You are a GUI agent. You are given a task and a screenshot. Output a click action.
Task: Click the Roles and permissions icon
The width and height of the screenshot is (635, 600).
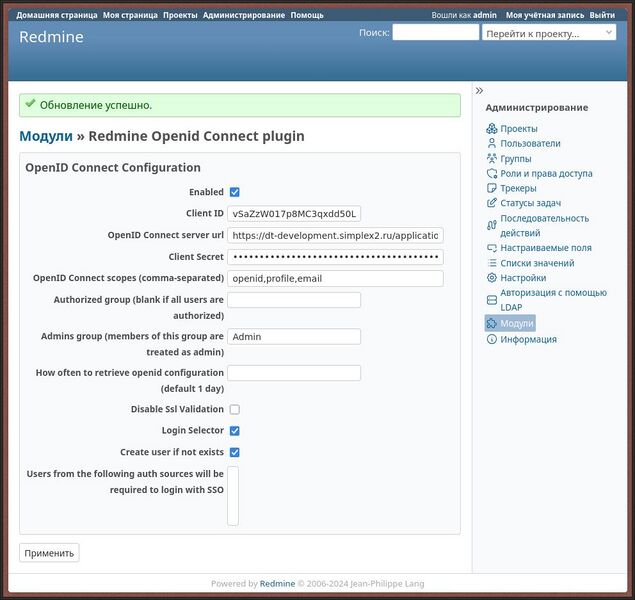click(491, 174)
